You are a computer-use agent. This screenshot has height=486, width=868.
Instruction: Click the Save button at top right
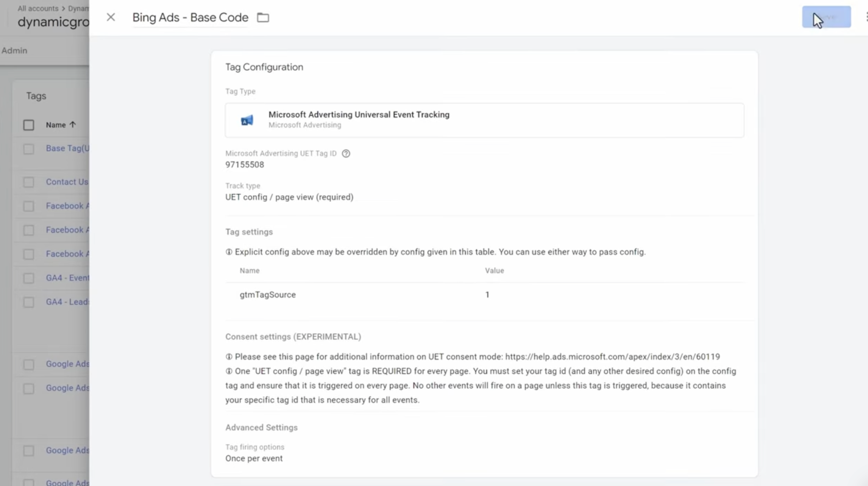(x=826, y=17)
